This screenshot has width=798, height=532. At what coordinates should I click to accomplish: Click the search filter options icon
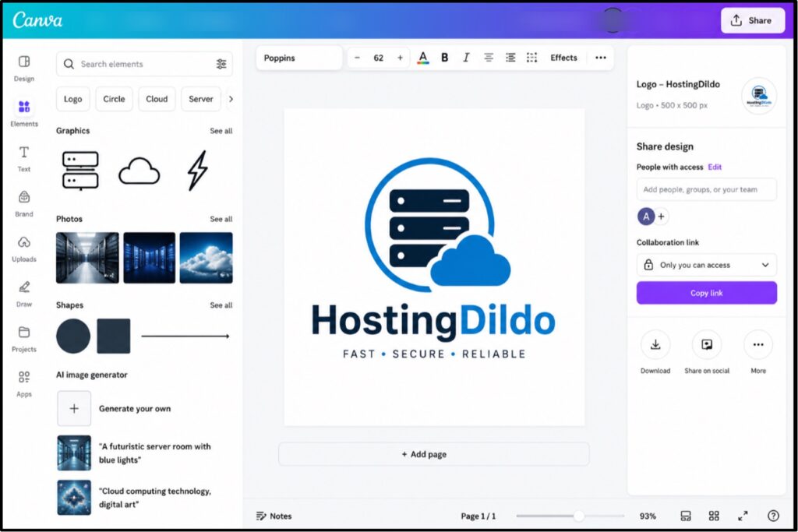[x=221, y=64]
